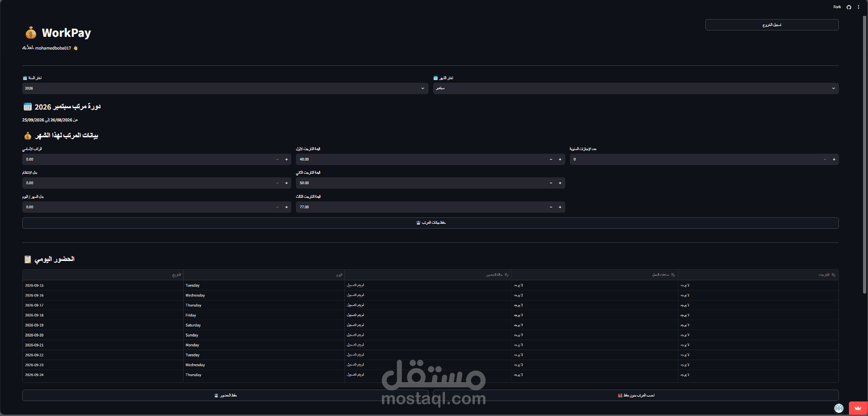Open the year dropdown showing 2026
The image size is (868, 416).
point(225,88)
